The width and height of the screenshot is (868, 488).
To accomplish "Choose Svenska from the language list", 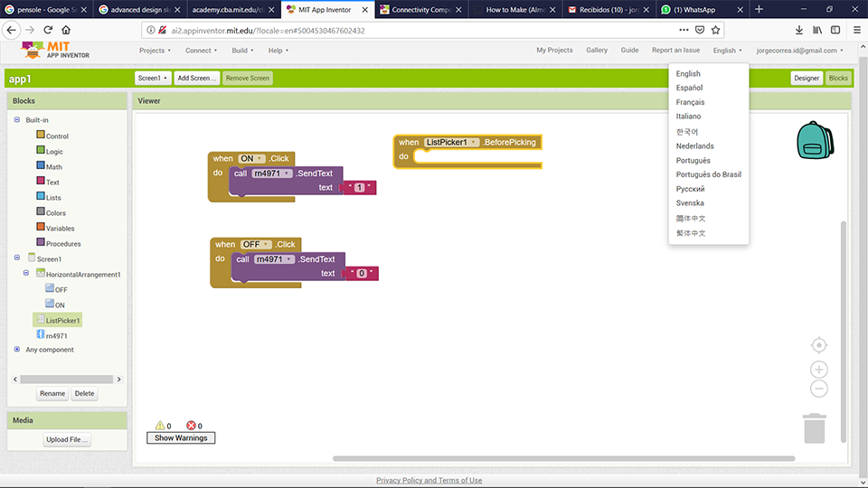I will point(690,203).
